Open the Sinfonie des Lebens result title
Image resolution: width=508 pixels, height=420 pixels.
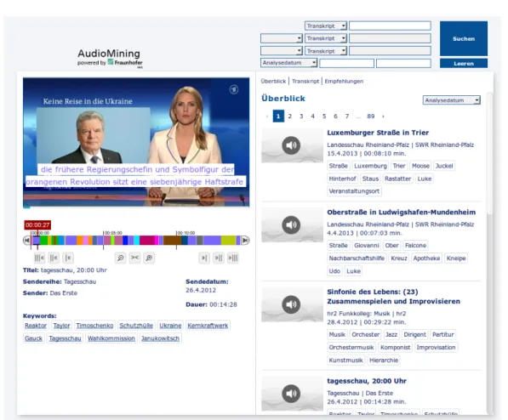pyautogui.click(x=393, y=297)
